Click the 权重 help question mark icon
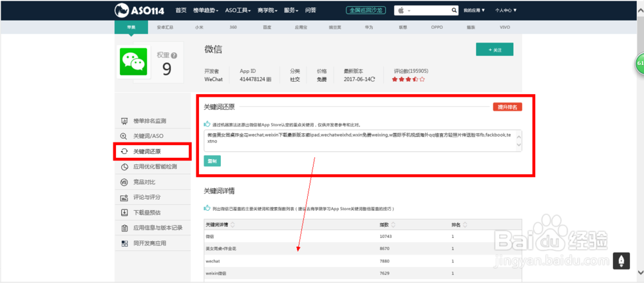This screenshot has width=644, height=283. point(174,55)
